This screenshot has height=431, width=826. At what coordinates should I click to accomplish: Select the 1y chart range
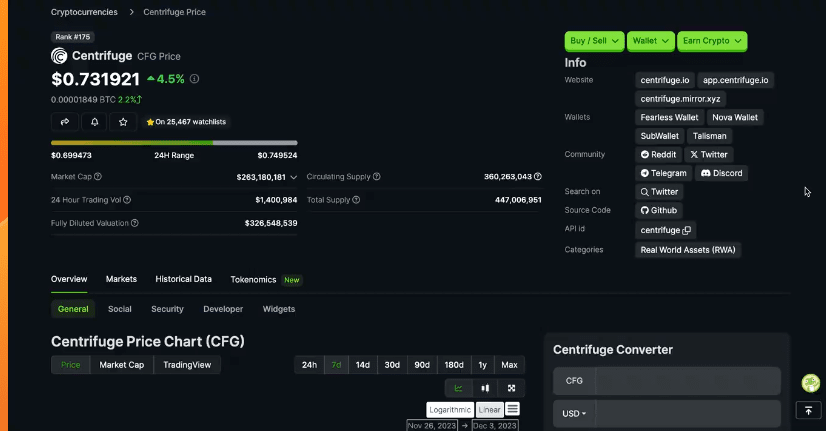click(x=483, y=365)
